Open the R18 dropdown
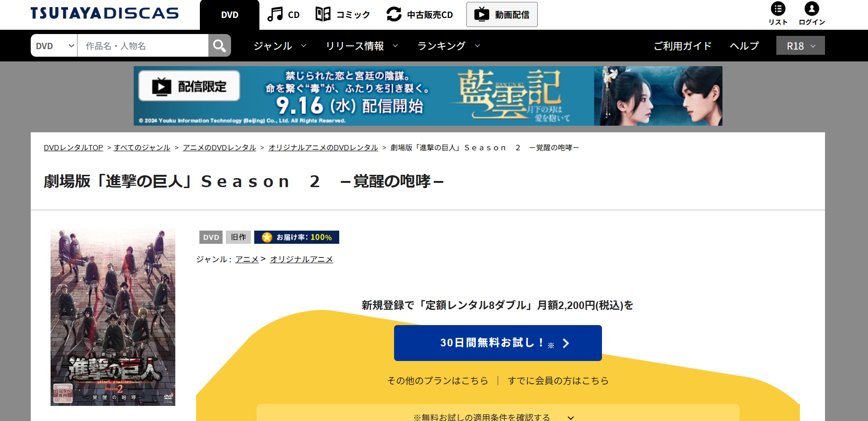This screenshot has width=868, height=421. coord(800,45)
